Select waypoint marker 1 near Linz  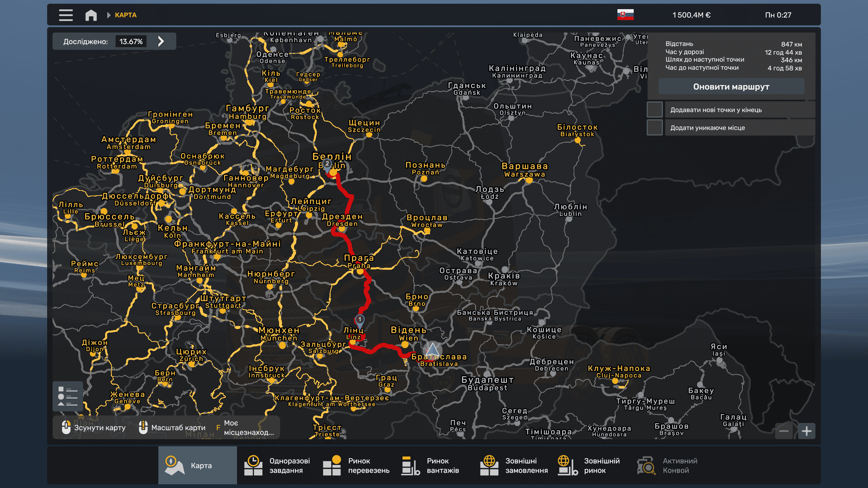(360, 320)
